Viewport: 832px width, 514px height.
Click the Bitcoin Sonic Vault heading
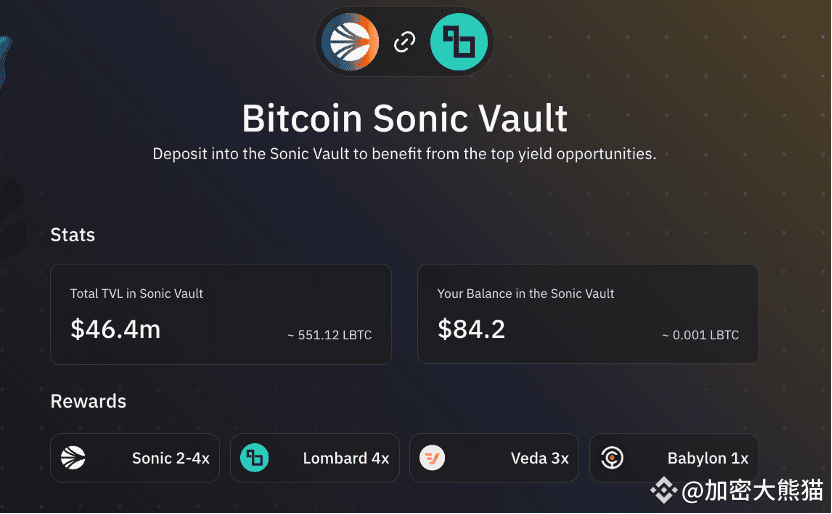tap(405, 118)
